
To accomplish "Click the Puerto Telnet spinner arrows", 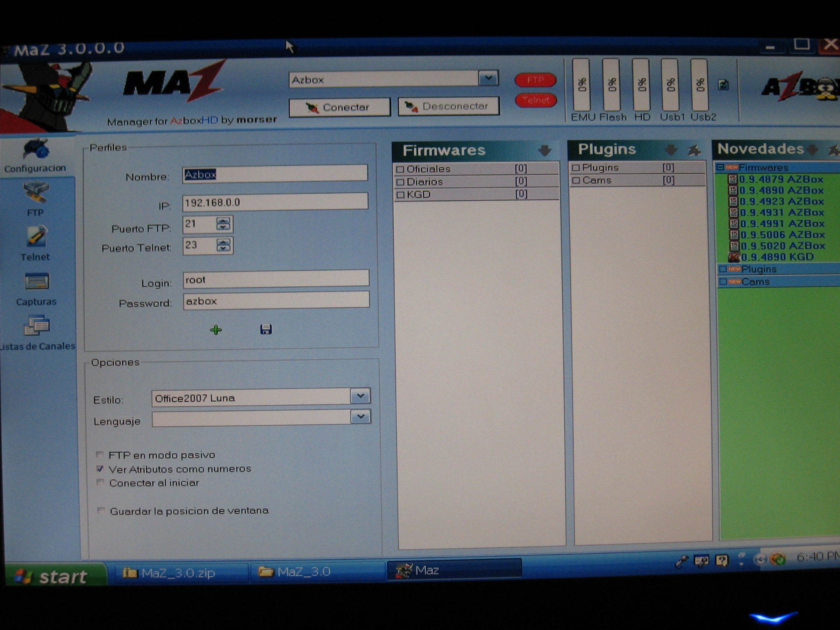I will point(224,245).
